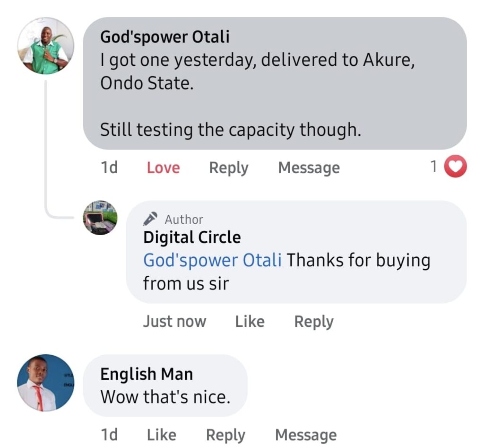Click the "Wow that's nice." comment bubble

(165, 397)
